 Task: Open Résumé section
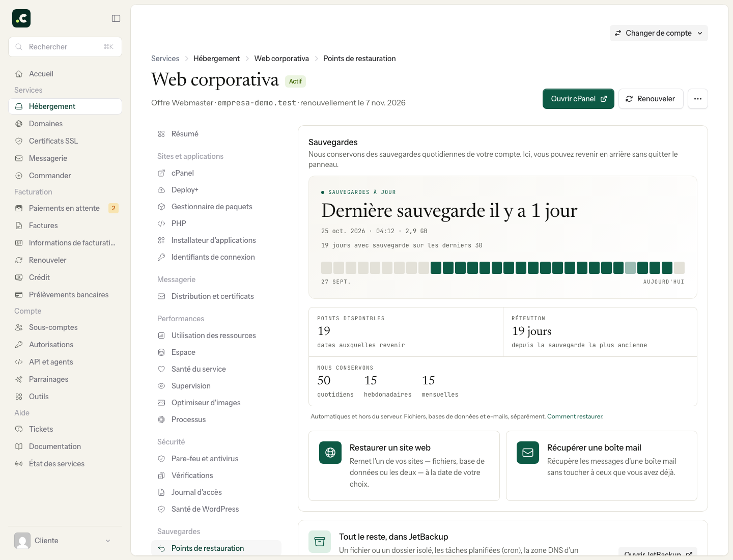216,134
